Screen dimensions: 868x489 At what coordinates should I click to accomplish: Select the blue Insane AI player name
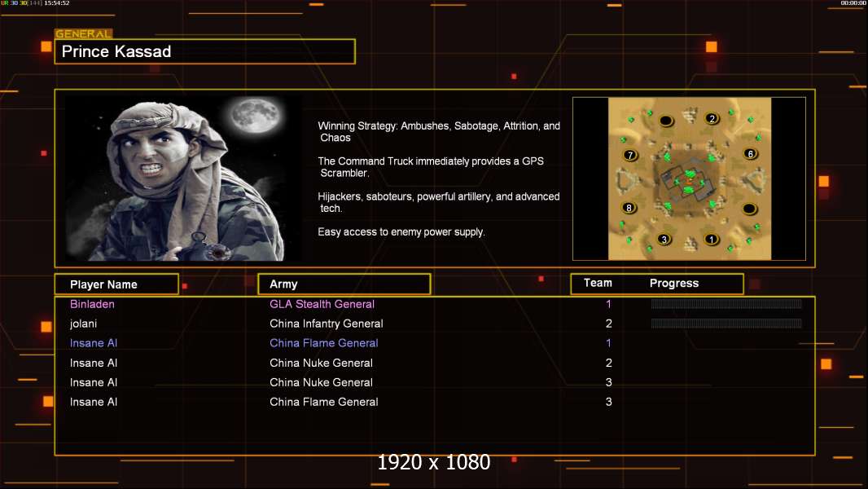(x=94, y=343)
